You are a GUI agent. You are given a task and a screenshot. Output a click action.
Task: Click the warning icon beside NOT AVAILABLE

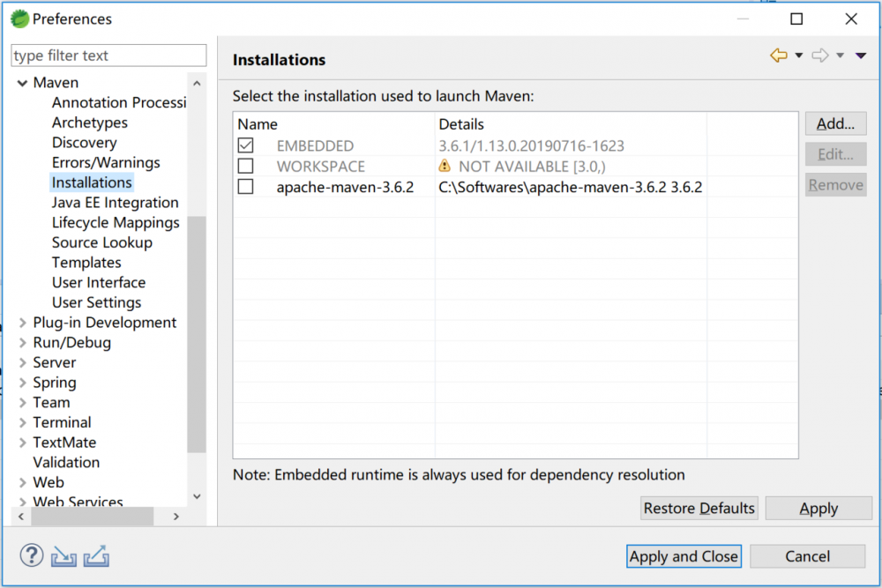point(446,166)
